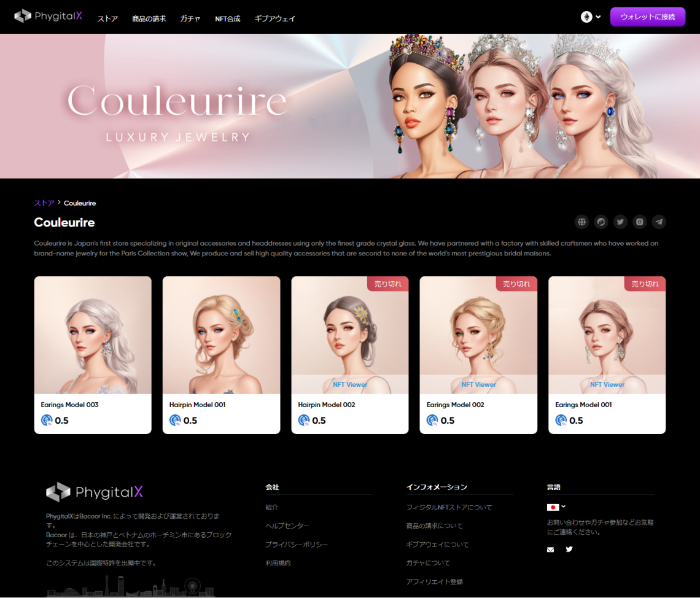The height and width of the screenshot is (598, 700).
Task: Open the ストア menu item
Action: pos(107,19)
